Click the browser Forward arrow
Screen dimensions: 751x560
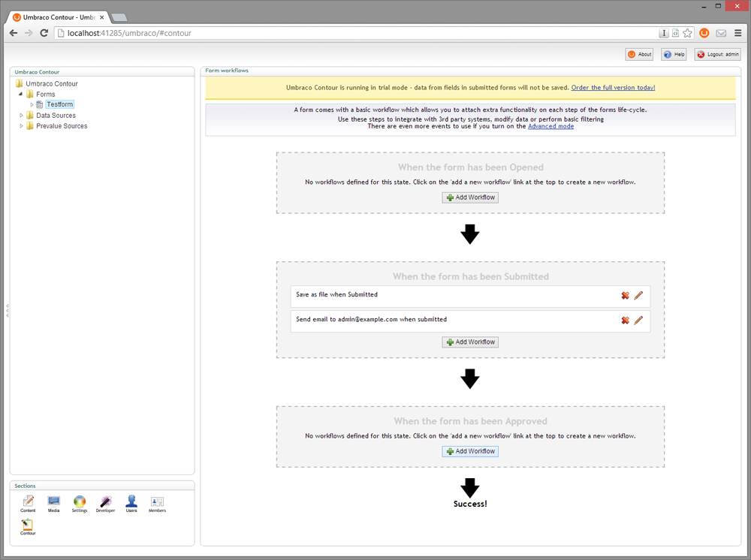(x=29, y=33)
